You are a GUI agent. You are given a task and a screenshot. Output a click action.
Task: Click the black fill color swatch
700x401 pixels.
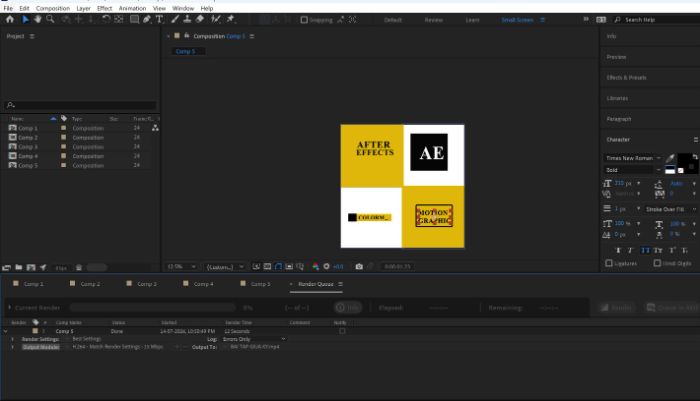pos(683,160)
